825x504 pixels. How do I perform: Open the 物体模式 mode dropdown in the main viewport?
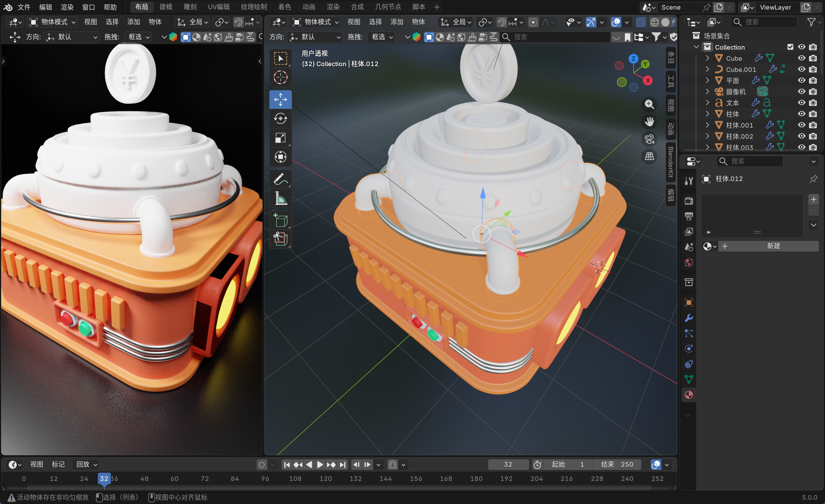click(x=316, y=22)
